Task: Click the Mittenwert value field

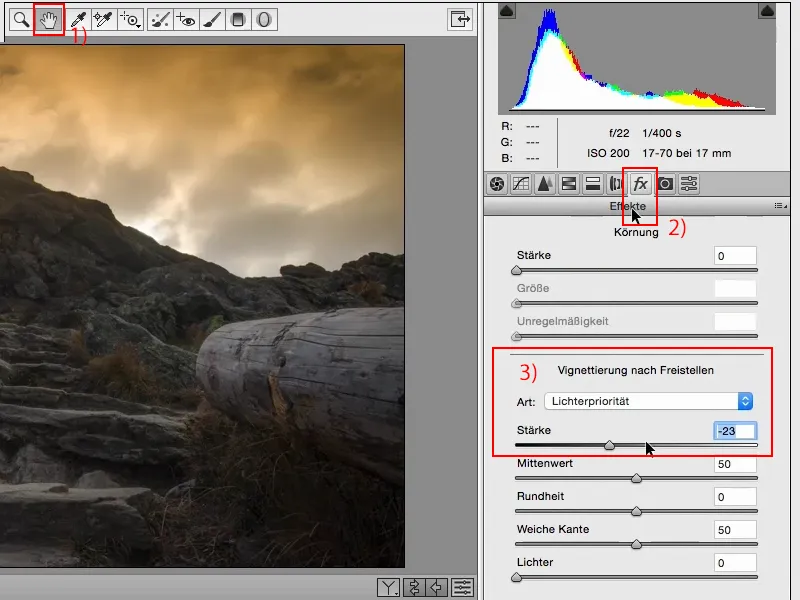Action: (735, 464)
